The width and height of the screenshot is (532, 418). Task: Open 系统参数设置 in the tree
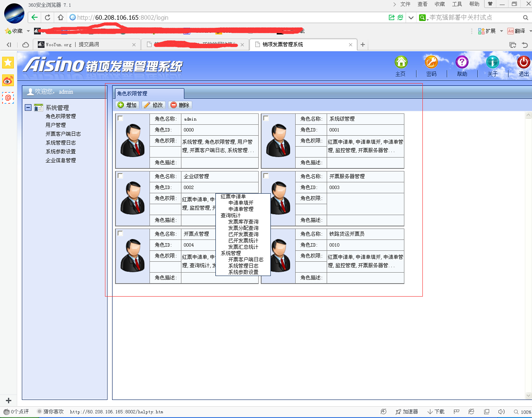tap(60, 152)
